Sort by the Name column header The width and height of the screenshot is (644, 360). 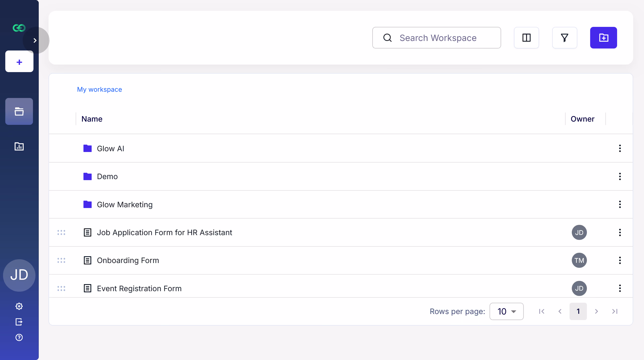pyautogui.click(x=92, y=119)
